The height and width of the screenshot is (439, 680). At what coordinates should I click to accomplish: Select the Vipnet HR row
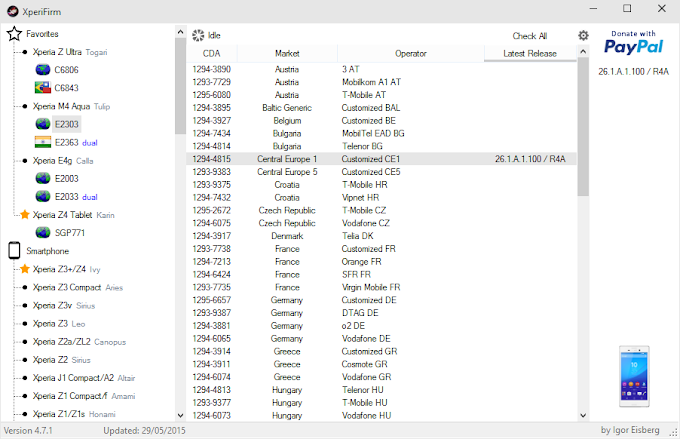coord(382,197)
